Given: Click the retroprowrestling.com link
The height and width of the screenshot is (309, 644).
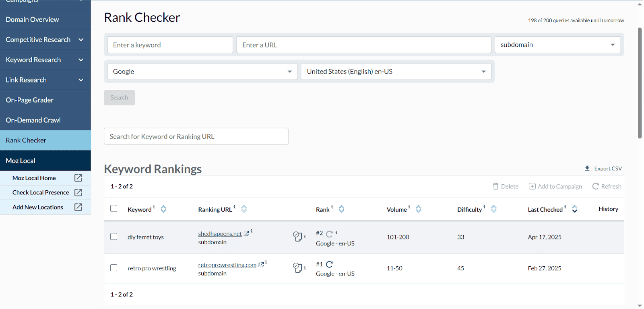Looking at the screenshot, I should pyautogui.click(x=227, y=265).
